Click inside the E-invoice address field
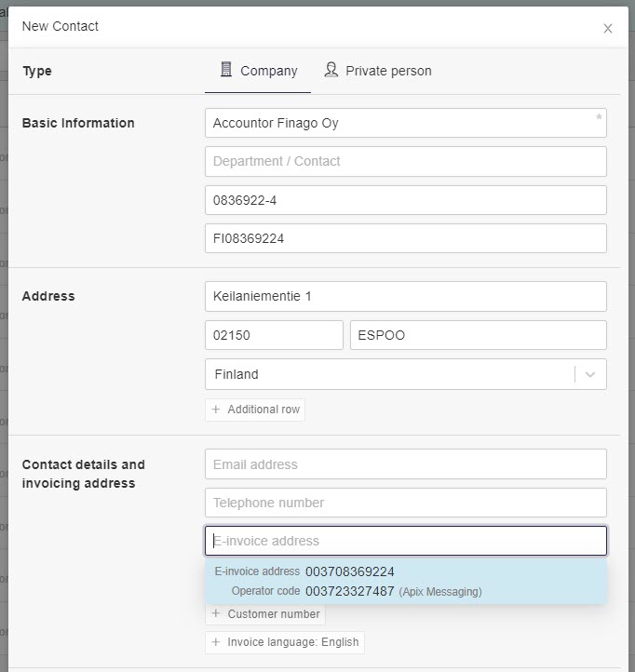Viewport: 635px width, 672px height. tap(406, 541)
